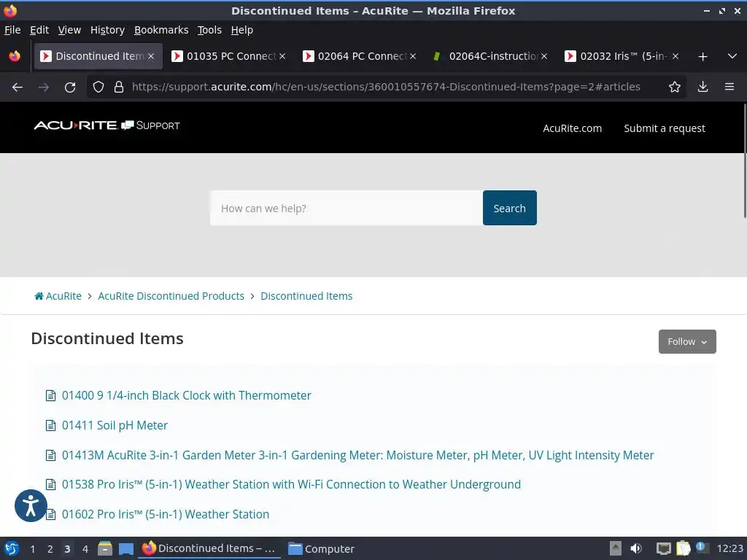747x560 pixels.
Task: Switch to Computer window in taskbar
Action: [322, 548]
